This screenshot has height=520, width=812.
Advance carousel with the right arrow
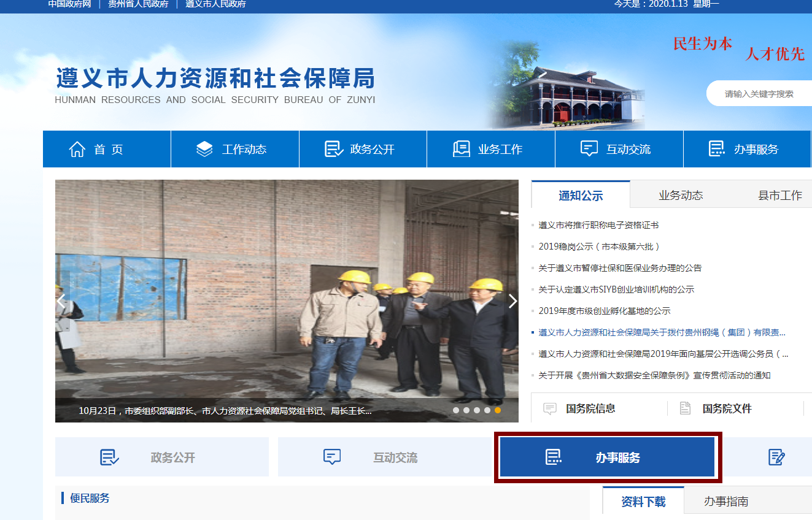coord(512,300)
